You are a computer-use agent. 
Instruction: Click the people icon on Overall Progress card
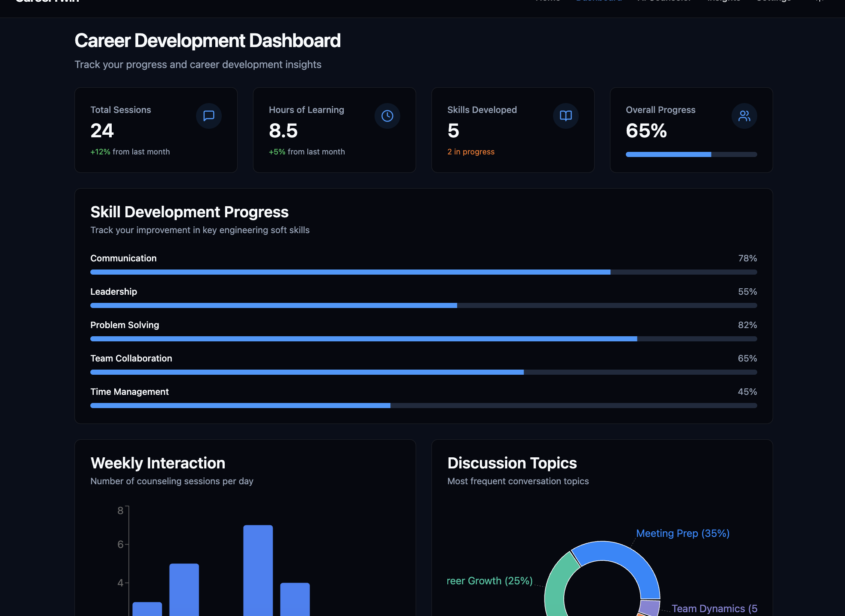[744, 115]
